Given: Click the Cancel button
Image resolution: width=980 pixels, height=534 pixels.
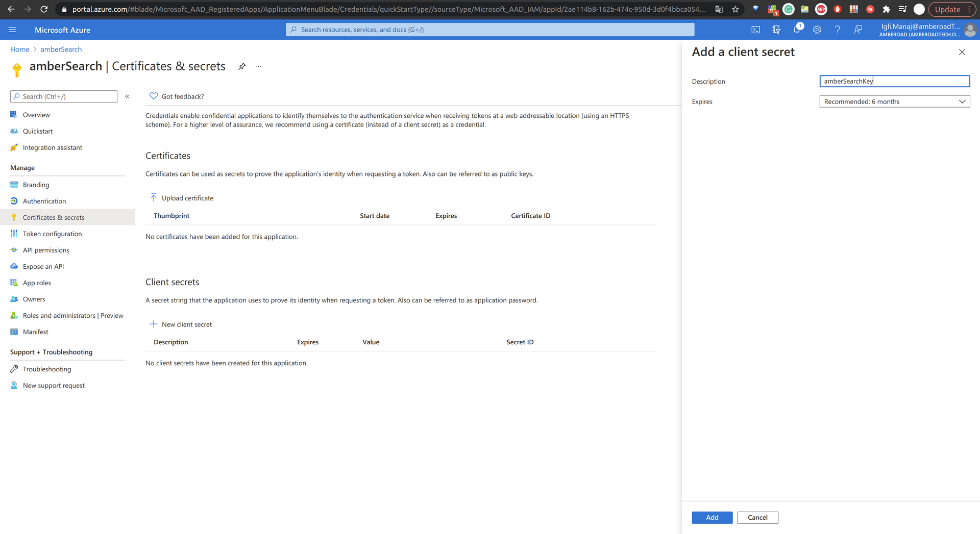Looking at the screenshot, I should [x=757, y=517].
